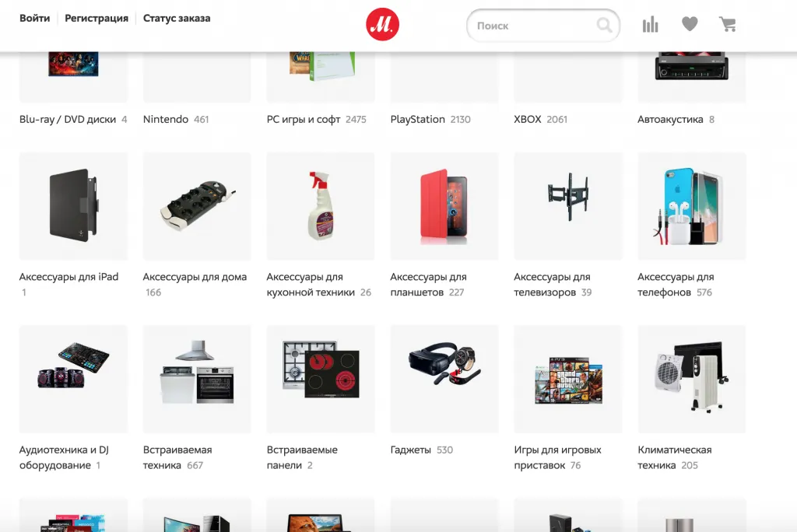Click the magnifier search icon
Screen dimensions: 797x532
[604, 26]
